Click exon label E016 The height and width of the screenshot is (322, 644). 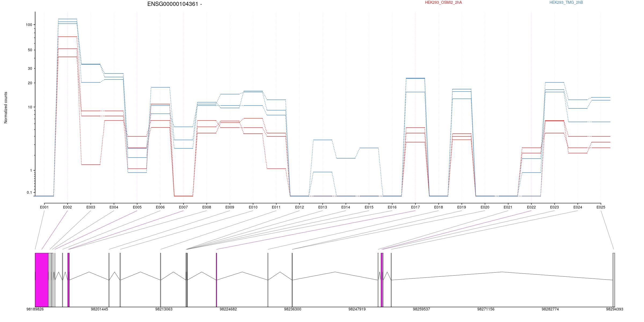point(392,207)
